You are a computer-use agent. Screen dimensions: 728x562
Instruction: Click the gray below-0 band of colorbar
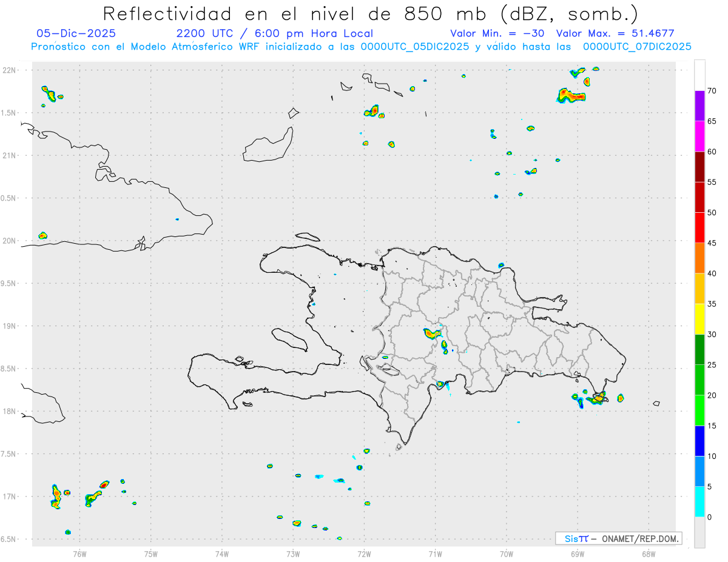tap(699, 532)
